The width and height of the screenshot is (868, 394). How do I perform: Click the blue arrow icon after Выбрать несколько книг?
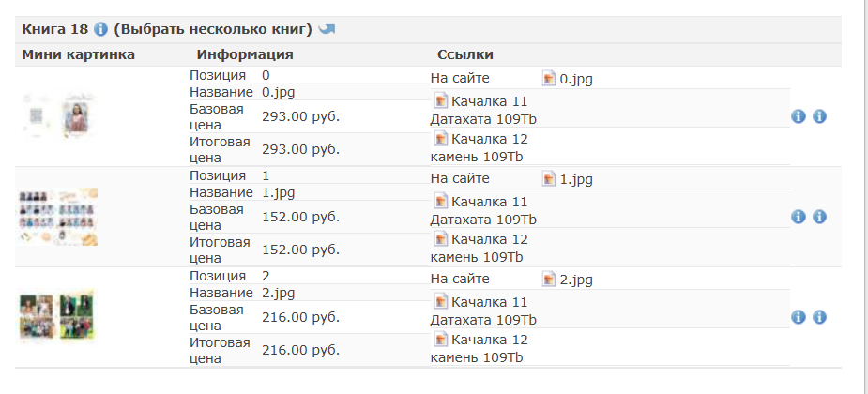pos(327,29)
